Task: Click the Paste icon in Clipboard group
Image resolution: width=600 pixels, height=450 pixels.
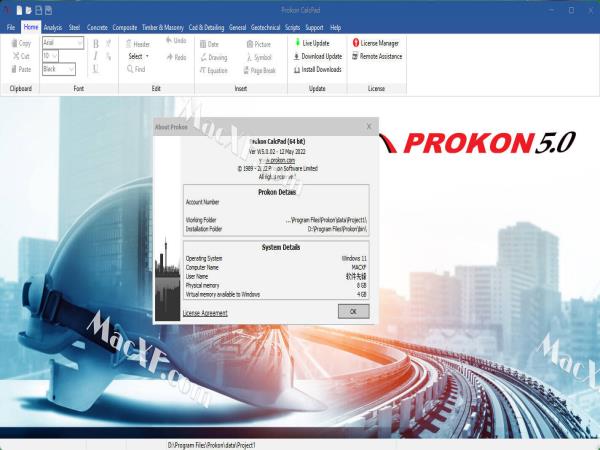Action: pyautogui.click(x=14, y=69)
